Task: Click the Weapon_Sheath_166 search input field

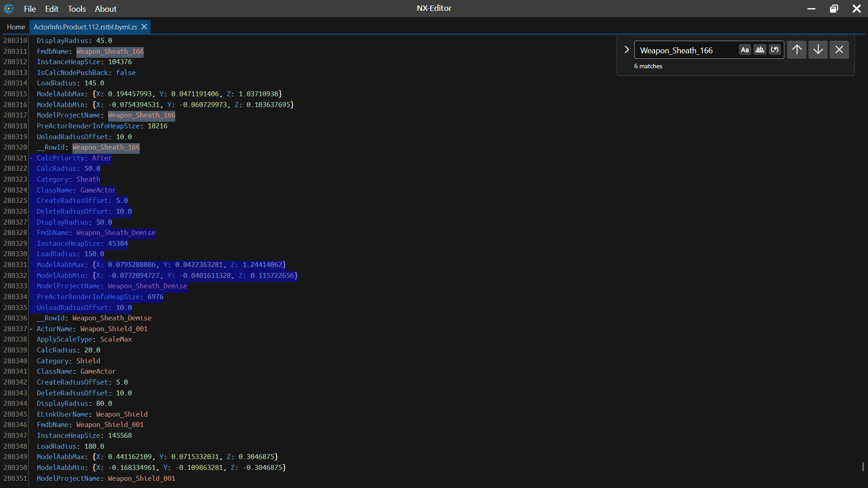Action: 686,50
